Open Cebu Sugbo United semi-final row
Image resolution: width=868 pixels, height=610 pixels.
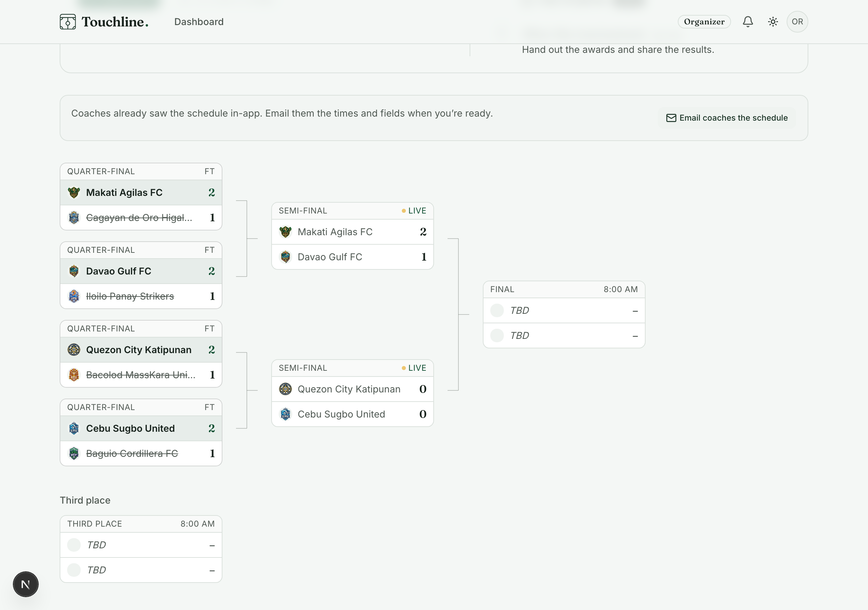353,414
